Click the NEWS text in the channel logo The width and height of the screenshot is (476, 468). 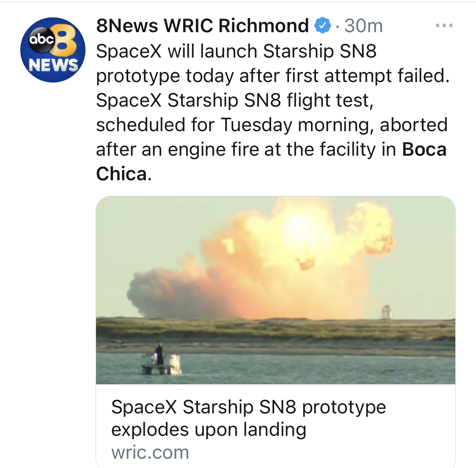53,65
